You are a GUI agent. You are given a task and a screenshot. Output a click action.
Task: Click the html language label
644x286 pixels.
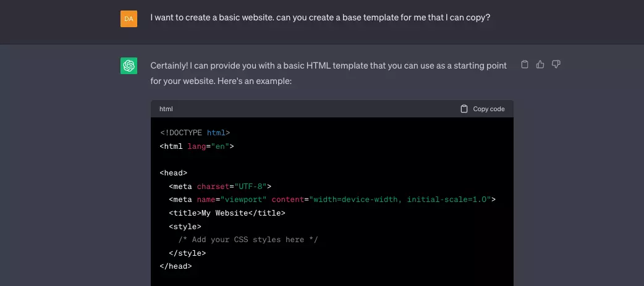click(166, 109)
